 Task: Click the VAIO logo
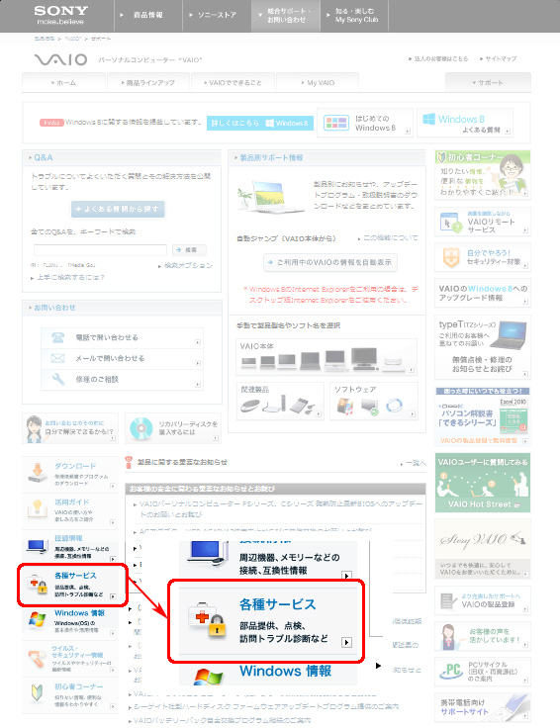tap(60, 59)
